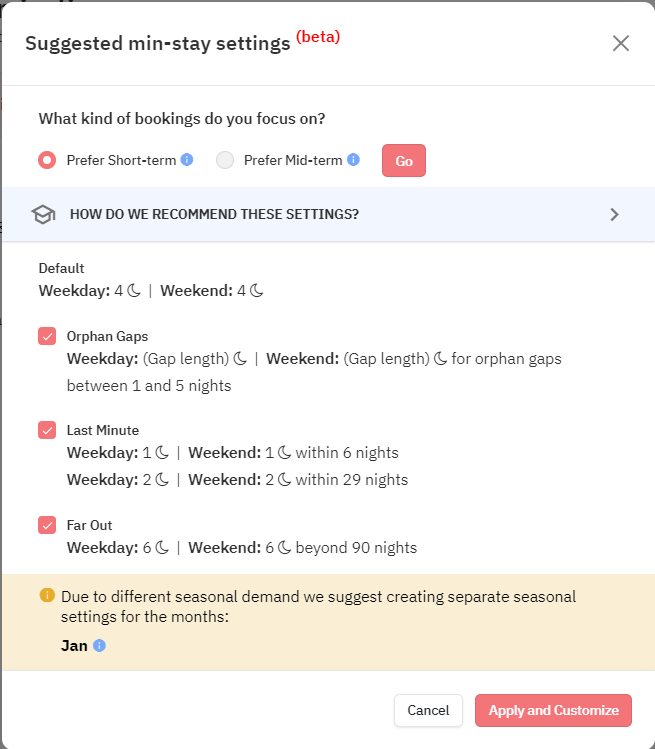Click the orange seasonal warning icon
Viewport: 655px width, 749px height.
[x=47, y=595]
